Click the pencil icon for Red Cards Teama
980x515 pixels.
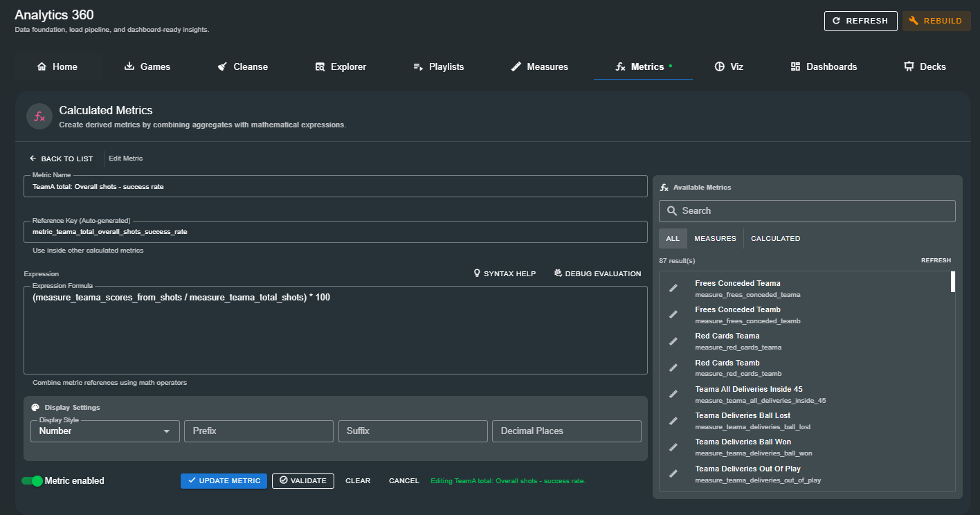pos(673,341)
